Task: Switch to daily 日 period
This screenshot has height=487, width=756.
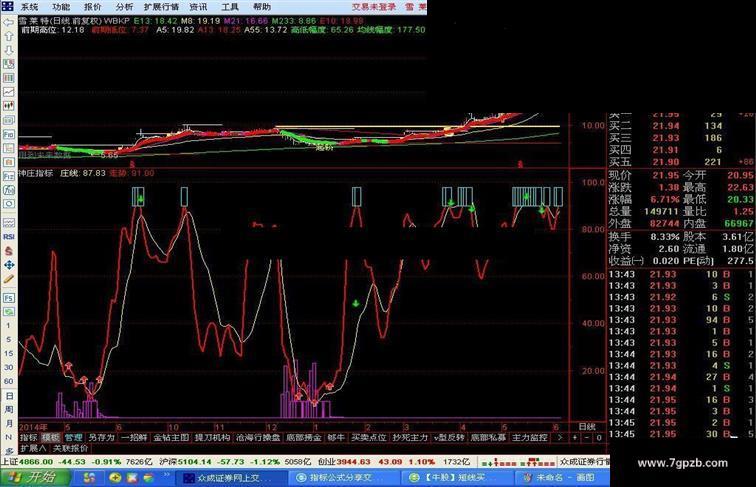Action: [x=9, y=395]
